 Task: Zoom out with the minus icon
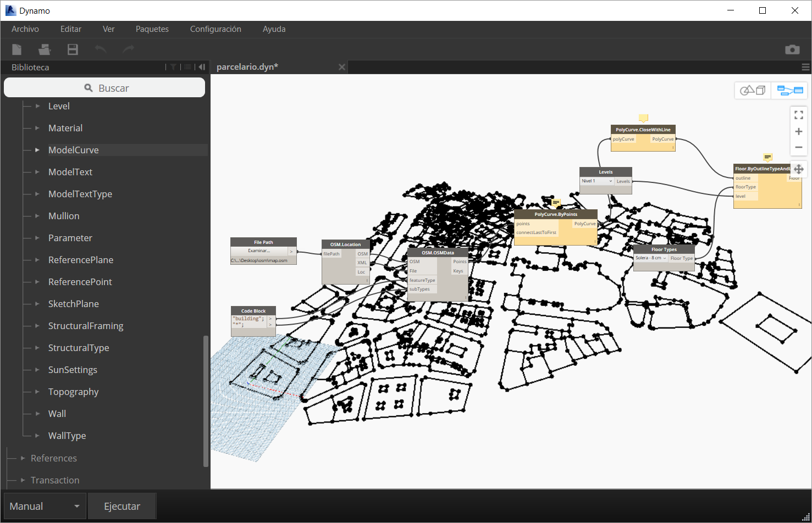tap(799, 147)
